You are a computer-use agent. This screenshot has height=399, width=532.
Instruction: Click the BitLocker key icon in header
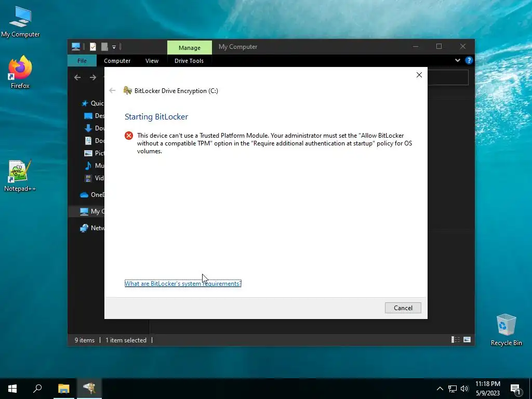click(128, 90)
